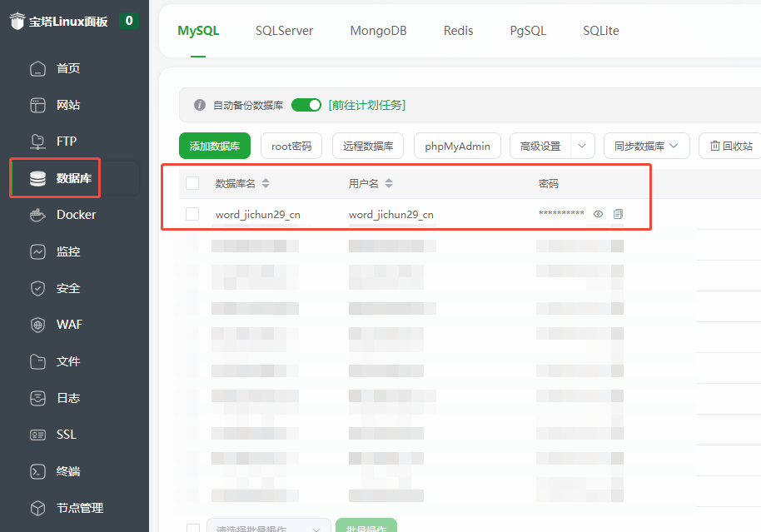761x532 pixels.
Task: Switch to the MySQL tab
Action: pos(198,31)
